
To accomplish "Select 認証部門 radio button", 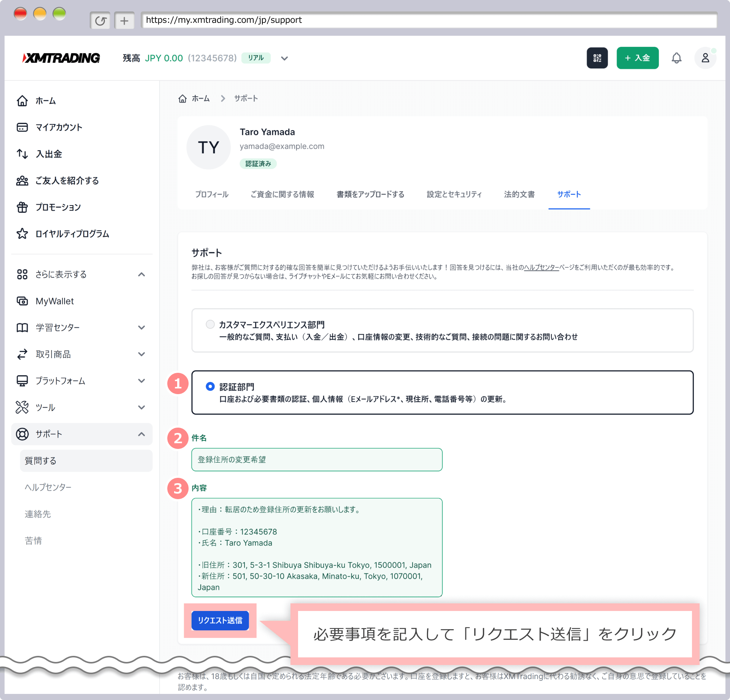I will pyautogui.click(x=210, y=387).
